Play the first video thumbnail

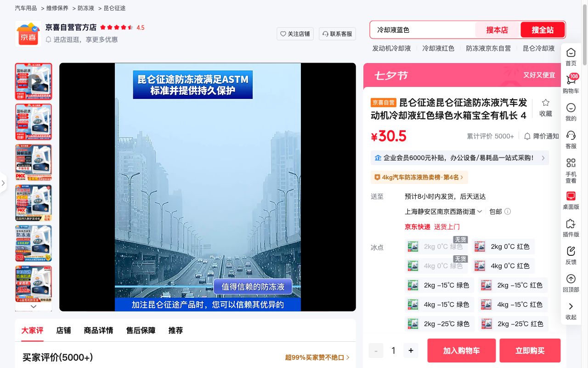(34, 81)
